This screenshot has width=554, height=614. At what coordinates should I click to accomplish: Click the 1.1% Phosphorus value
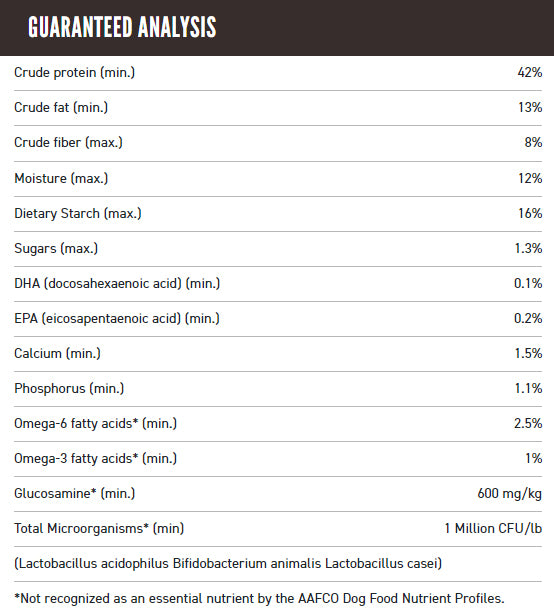point(528,388)
